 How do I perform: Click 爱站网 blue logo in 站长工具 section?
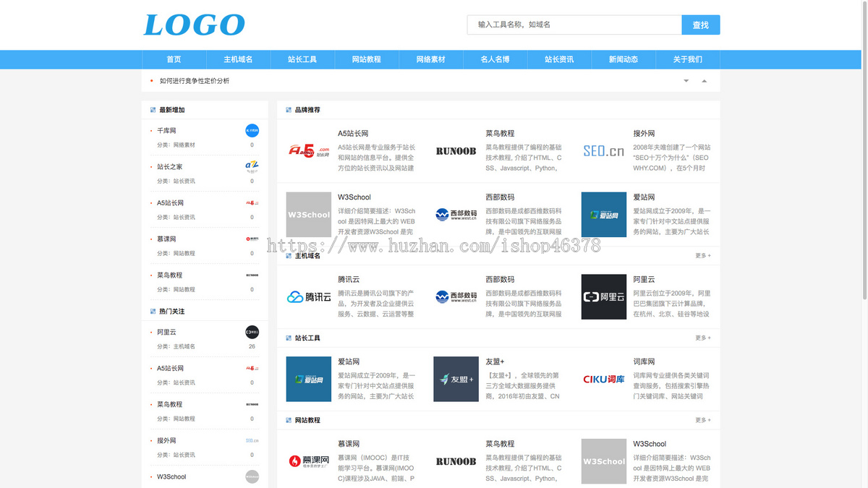[309, 379]
